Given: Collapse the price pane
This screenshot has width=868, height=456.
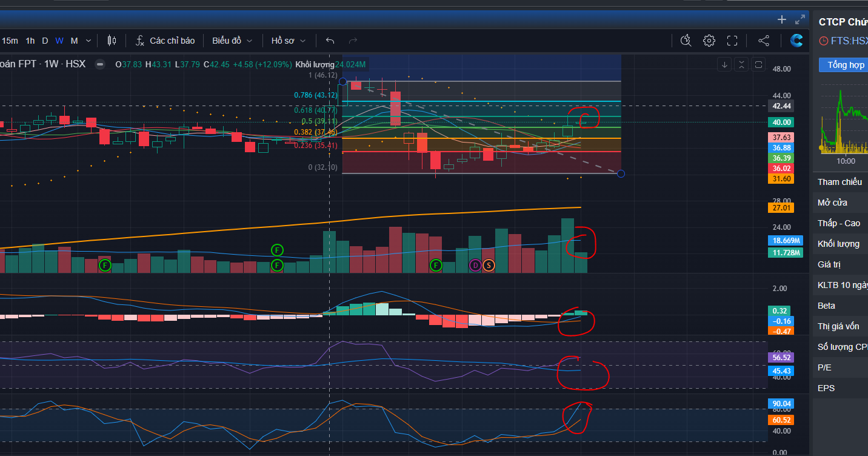Looking at the screenshot, I should coord(741,65).
